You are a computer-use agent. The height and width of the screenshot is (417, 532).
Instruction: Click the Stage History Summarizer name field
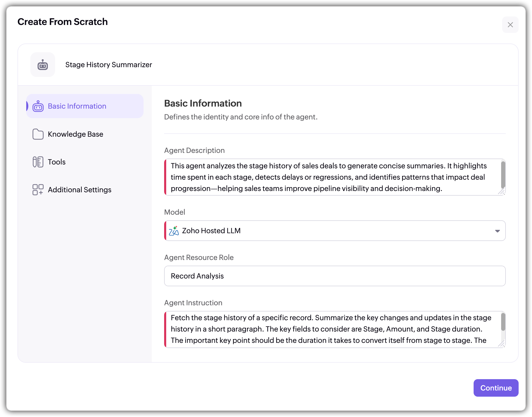[109, 65]
